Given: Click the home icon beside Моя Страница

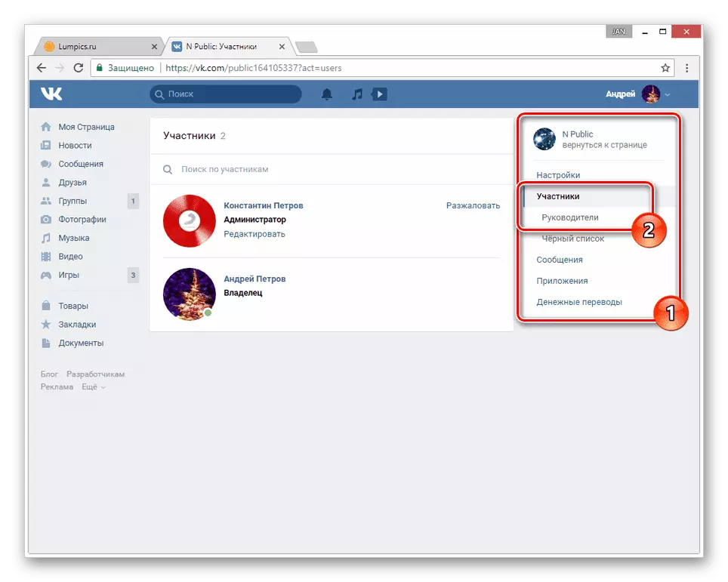Looking at the screenshot, I should pyautogui.click(x=46, y=127).
